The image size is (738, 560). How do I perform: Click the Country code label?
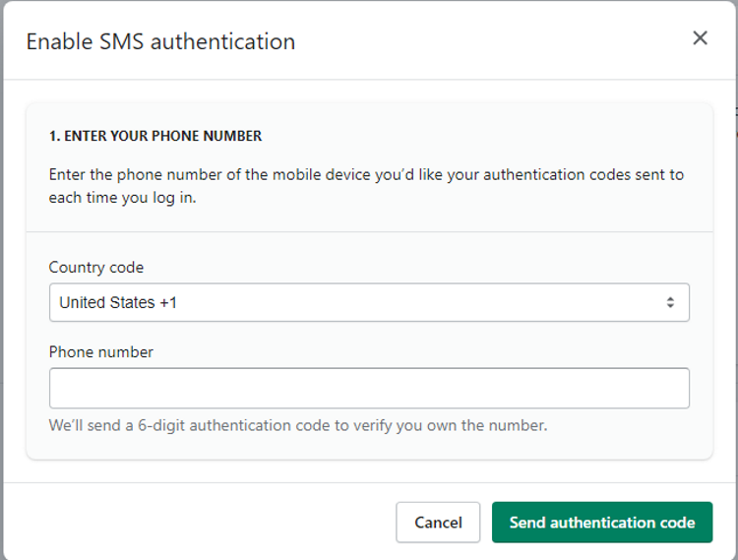coord(96,268)
